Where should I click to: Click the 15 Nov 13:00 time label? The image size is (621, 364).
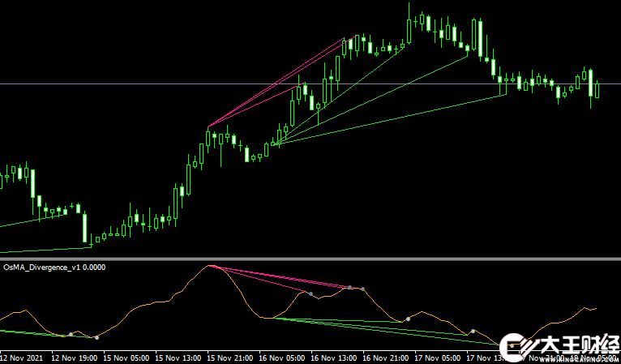178,358
